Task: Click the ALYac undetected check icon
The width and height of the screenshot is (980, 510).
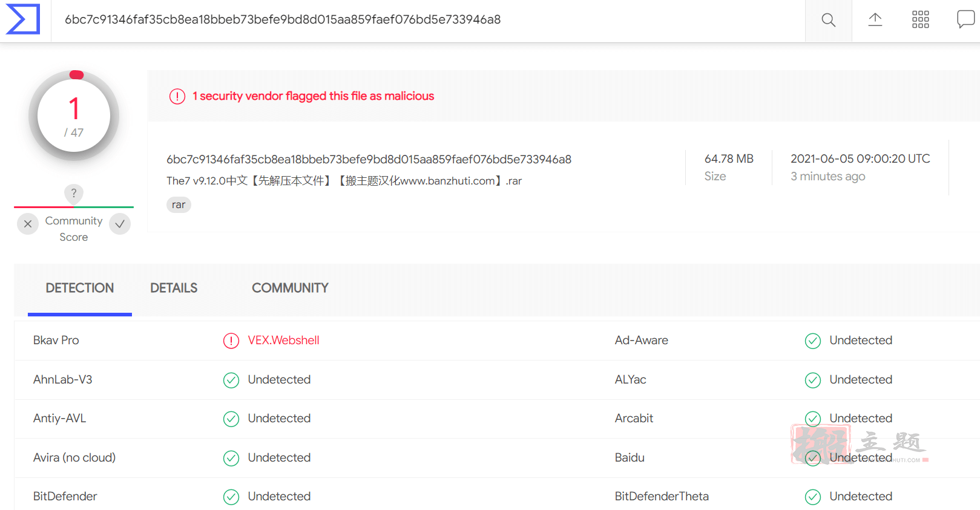Action: (x=813, y=380)
